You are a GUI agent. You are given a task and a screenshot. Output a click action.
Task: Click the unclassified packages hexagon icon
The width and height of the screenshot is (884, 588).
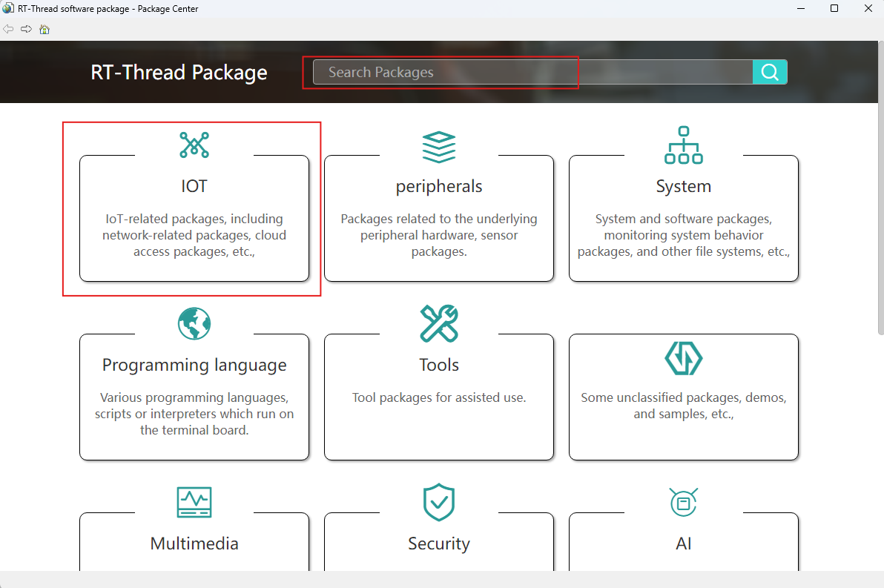click(x=683, y=359)
